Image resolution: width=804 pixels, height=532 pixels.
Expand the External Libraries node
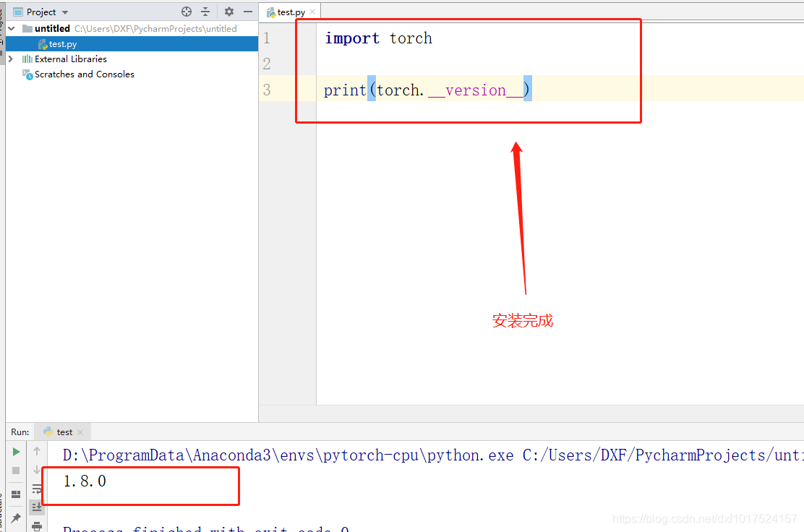point(9,59)
